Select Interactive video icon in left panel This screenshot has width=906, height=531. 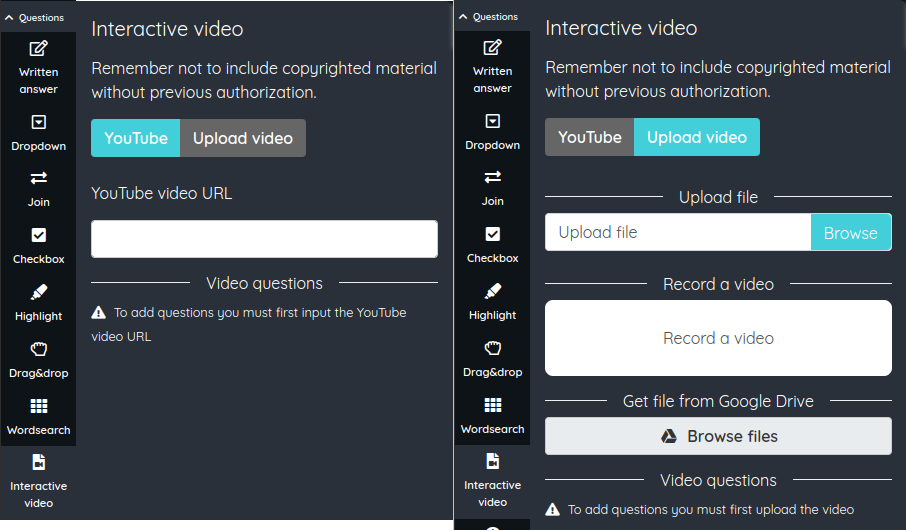click(38, 462)
